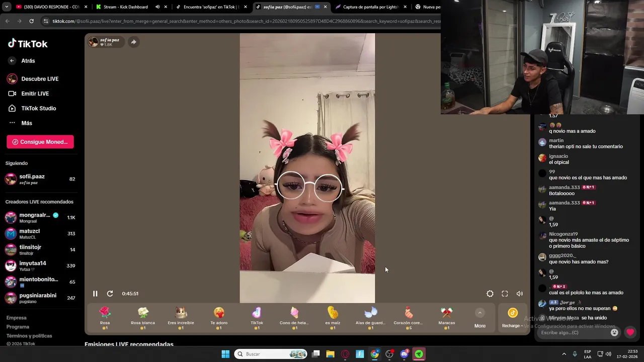Pause the live stream playback
644x362 pixels.
[95, 294]
